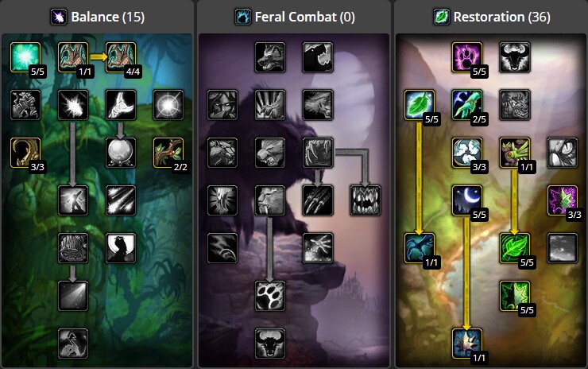This screenshot has height=369, width=588.
Task: Click the Heart of the Wild paw talent
Action: (x=269, y=295)
